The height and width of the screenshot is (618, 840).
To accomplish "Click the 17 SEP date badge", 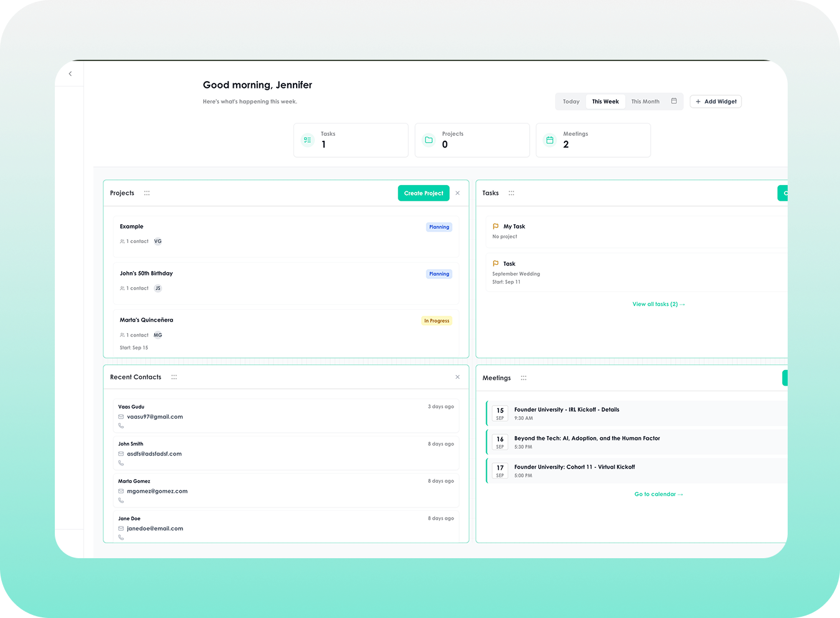I will (x=500, y=471).
